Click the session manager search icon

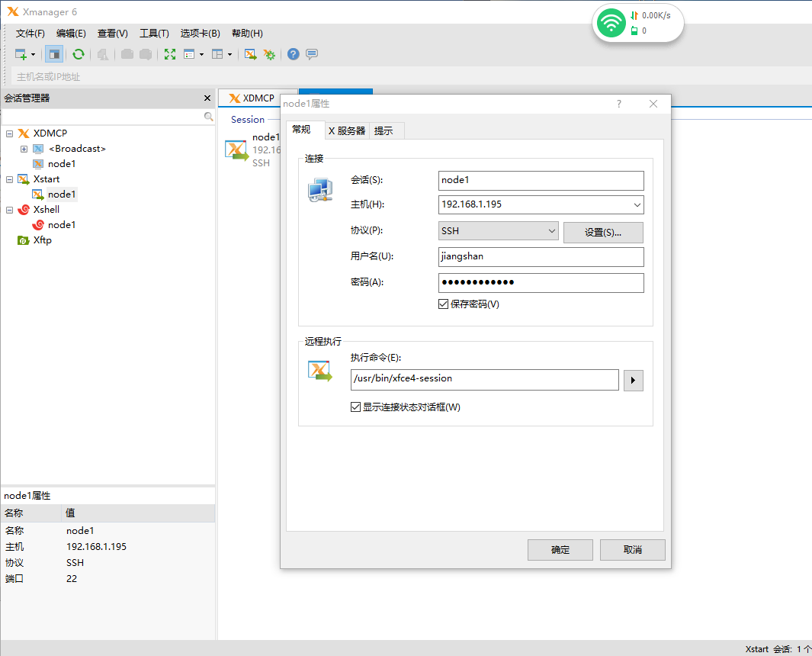pyautogui.click(x=209, y=117)
